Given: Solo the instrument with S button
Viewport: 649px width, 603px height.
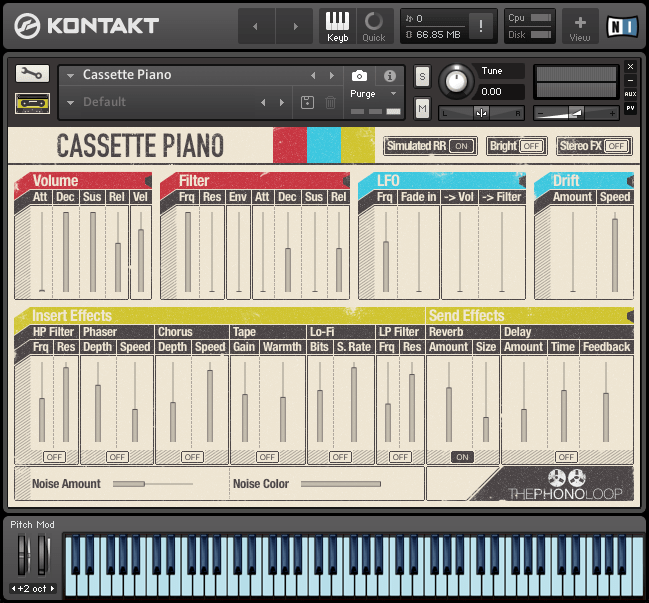Looking at the screenshot, I should point(422,77).
